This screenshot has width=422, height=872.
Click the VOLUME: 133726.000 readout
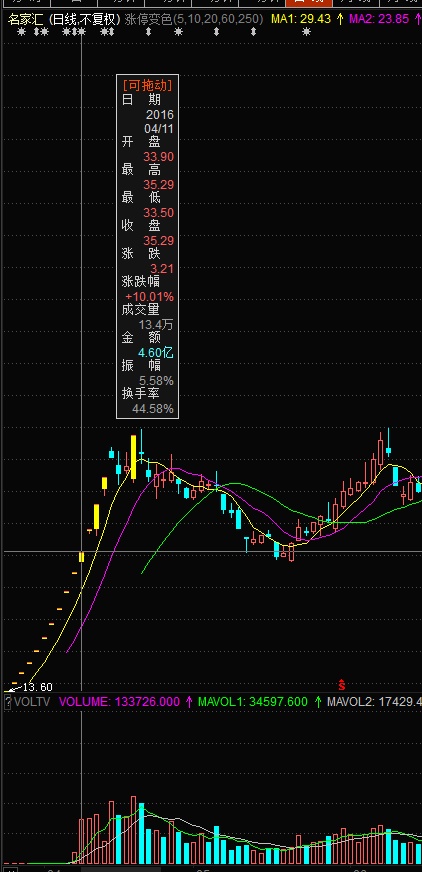(x=120, y=702)
